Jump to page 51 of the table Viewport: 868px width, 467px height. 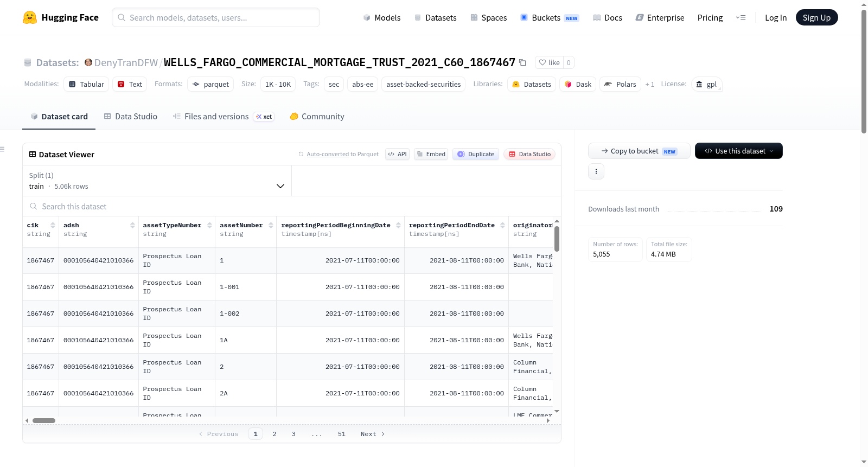(x=342, y=434)
